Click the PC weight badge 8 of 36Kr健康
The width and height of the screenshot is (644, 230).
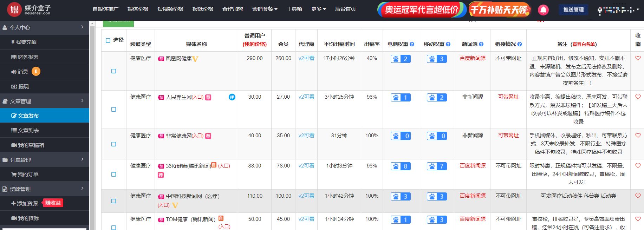click(x=401, y=166)
